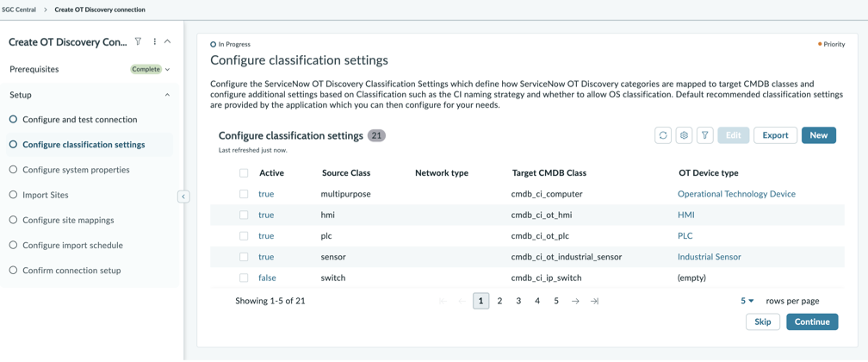868x362 pixels.
Task: Check the switch row checkbox
Action: coord(244,278)
